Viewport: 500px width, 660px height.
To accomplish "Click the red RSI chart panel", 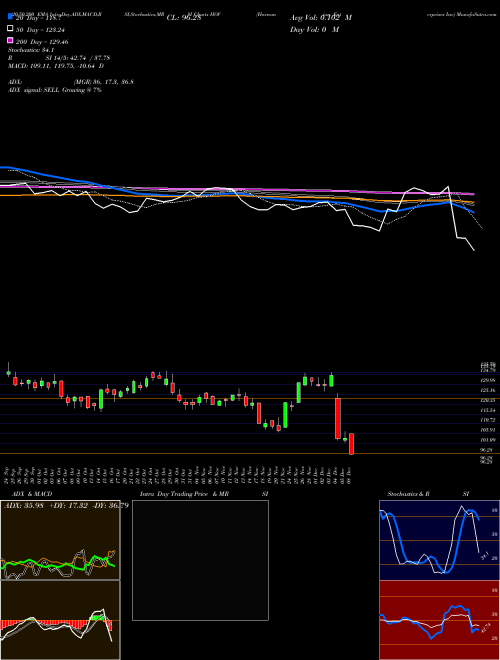I will tap(439, 620).
